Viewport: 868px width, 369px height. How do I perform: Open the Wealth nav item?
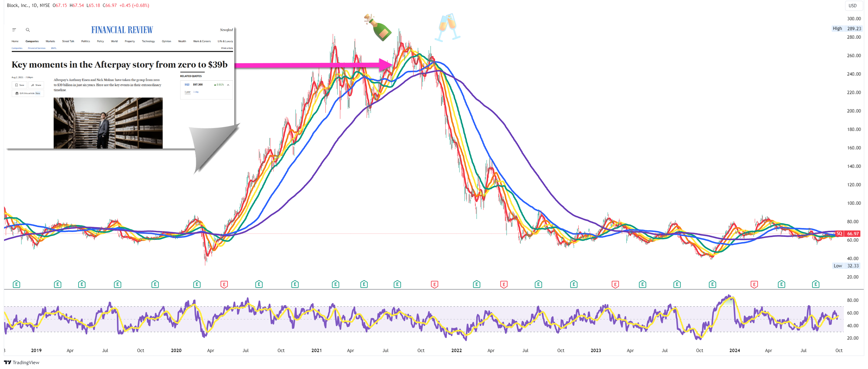(x=182, y=41)
